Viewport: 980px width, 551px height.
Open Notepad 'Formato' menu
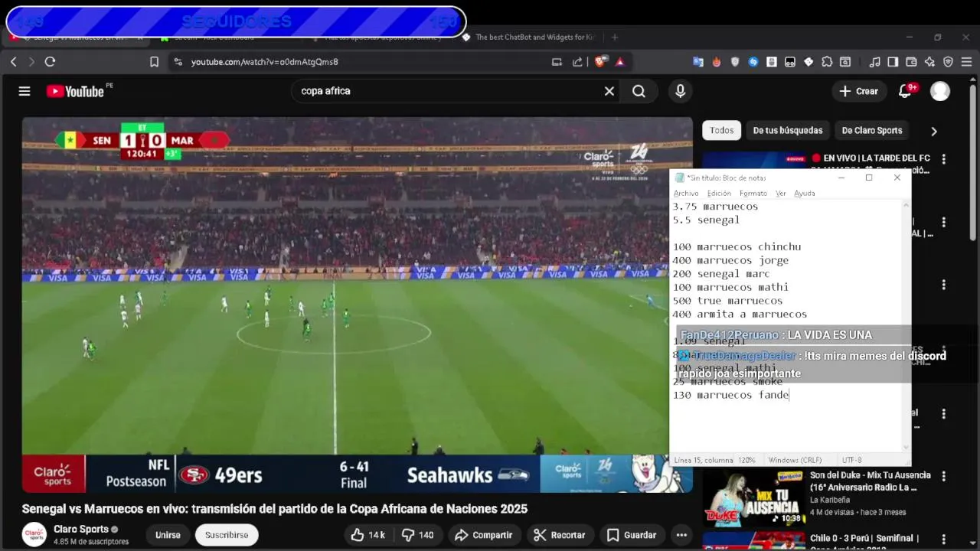753,194
